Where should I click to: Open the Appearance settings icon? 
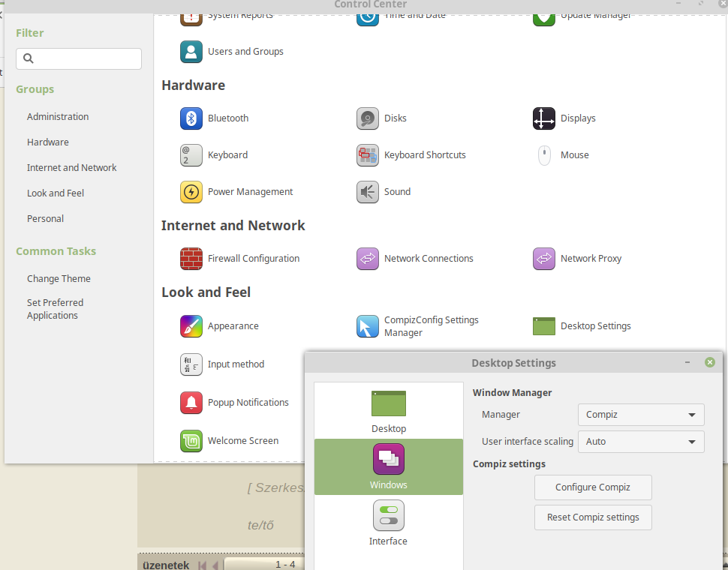point(191,326)
